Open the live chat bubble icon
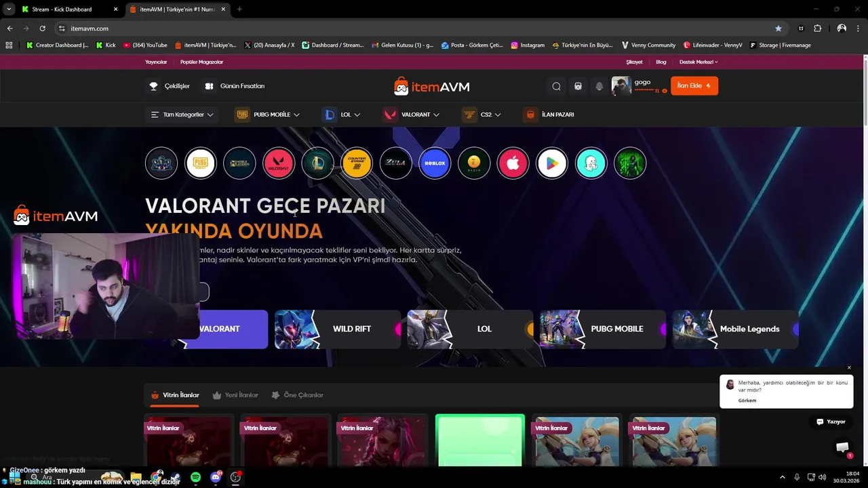Image resolution: width=868 pixels, height=488 pixels. pyautogui.click(x=842, y=447)
